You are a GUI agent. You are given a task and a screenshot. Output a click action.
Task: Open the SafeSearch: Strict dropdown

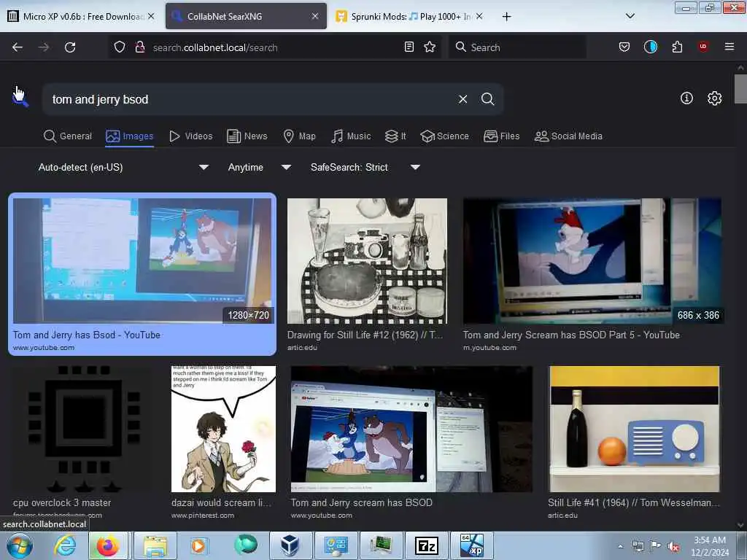coord(365,167)
